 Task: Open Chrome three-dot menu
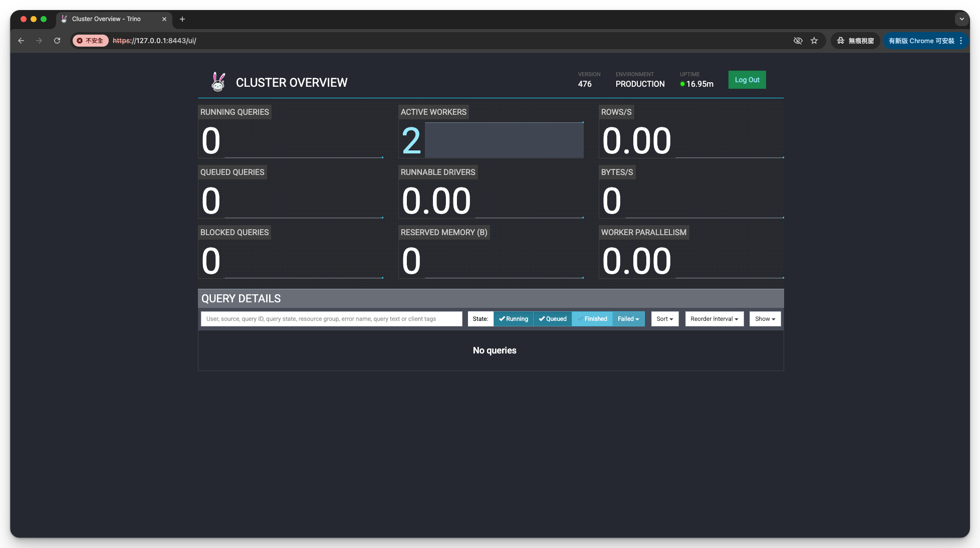tap(961, 41)
